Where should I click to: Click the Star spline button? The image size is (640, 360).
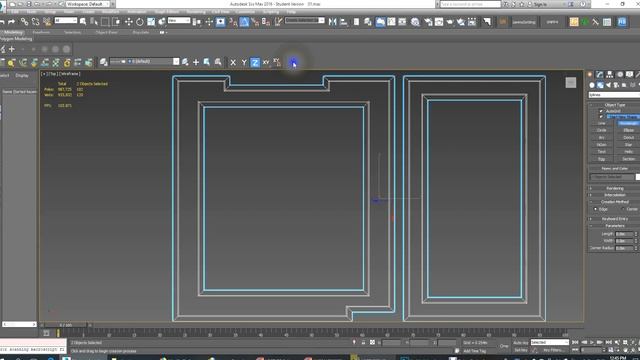pos(628,144)
